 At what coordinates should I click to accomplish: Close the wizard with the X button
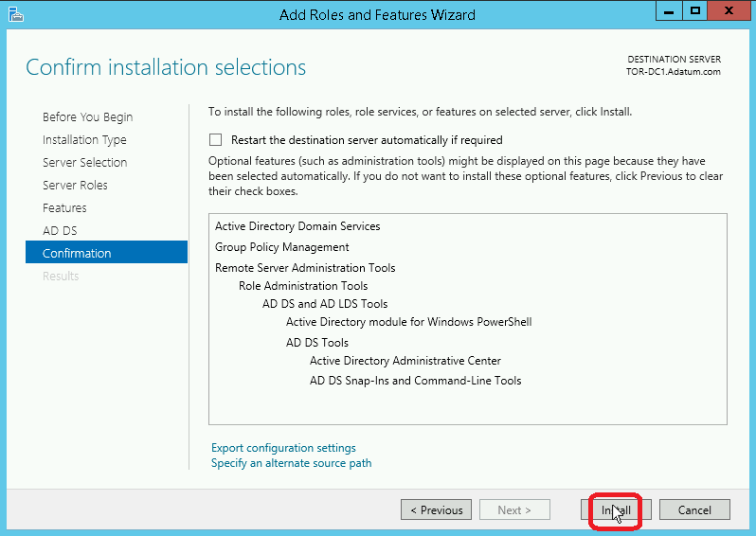click(729, 11)
